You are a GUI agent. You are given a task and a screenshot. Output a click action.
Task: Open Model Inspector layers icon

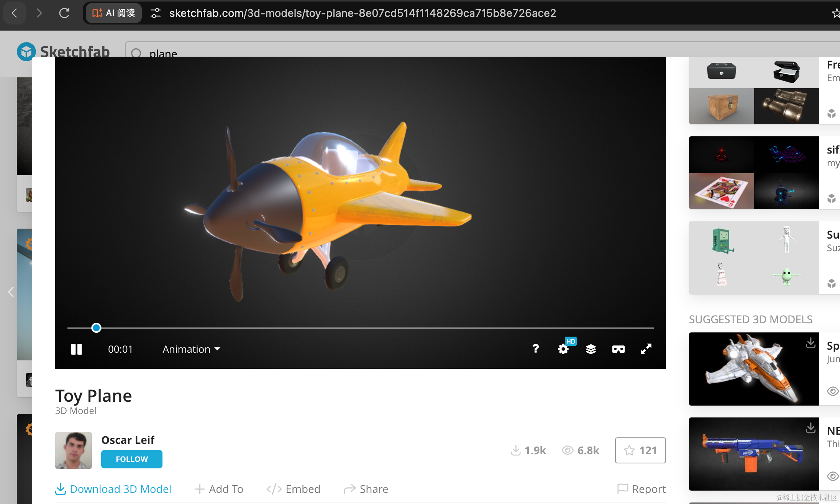pos(591,349)
